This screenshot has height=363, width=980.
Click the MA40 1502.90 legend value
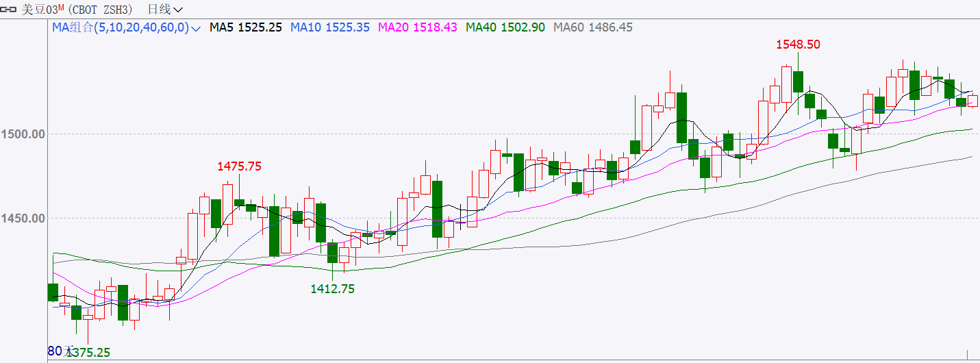coord(505,27)
